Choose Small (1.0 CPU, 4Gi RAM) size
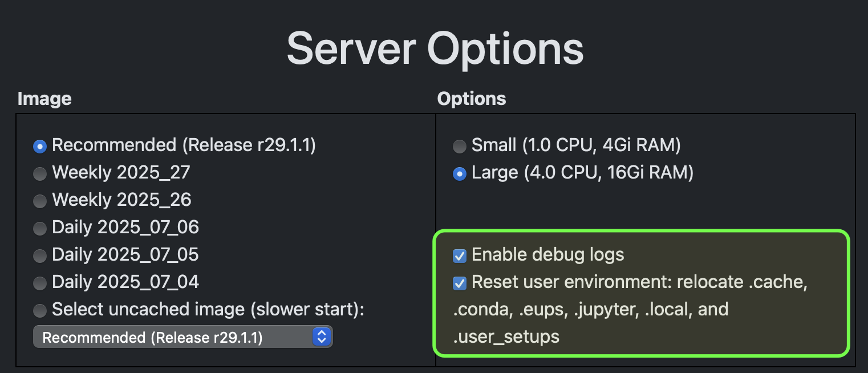Screen dimensions: 868x373 point(459,147)
